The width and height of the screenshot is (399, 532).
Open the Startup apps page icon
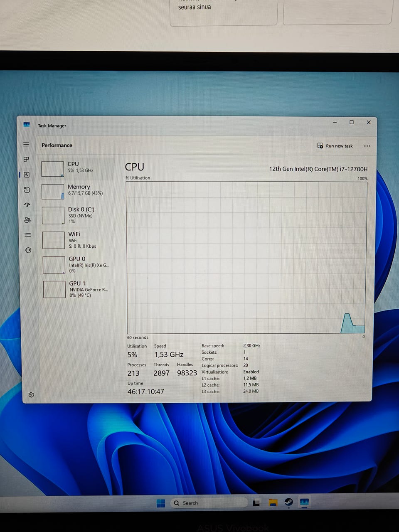[27, 205]
